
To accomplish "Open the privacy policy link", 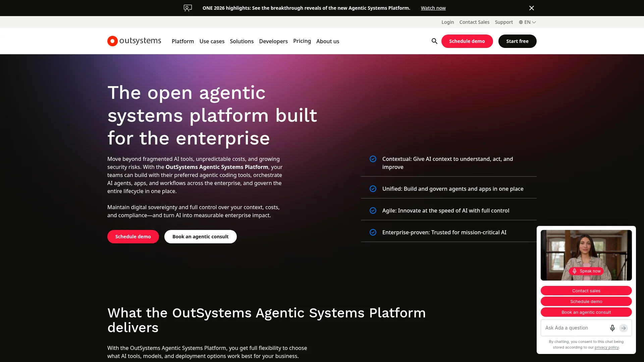I will click(x=606, y=347).
